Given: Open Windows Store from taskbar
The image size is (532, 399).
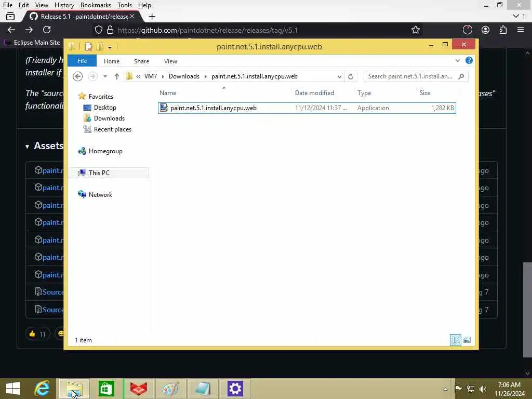Looking at the screenshot, I should (107, 389).
